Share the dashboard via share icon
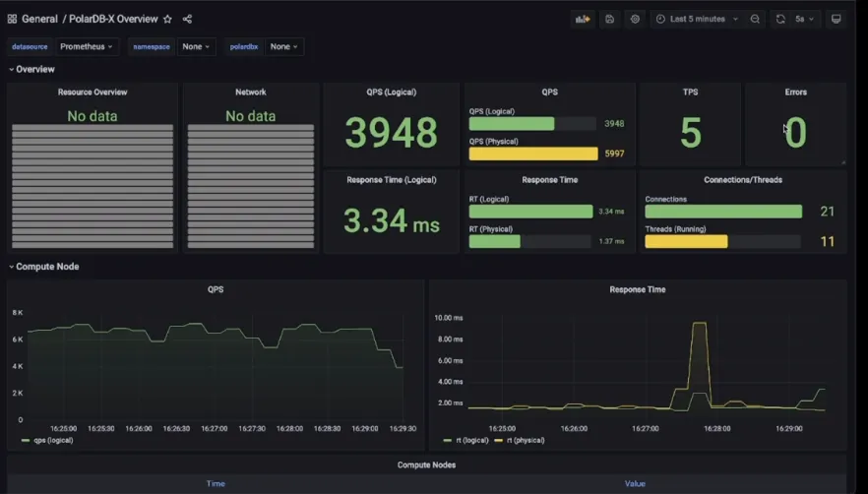Image resolution: width=868 pixels, height=494 pixels. [x=187, y=19]
